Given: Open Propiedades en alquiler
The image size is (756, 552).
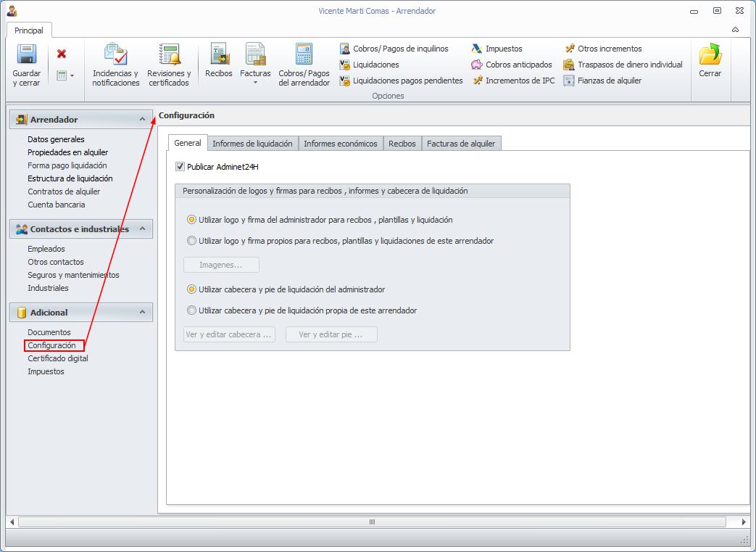Looking at the screenshot, I should [x=68, y=152].
